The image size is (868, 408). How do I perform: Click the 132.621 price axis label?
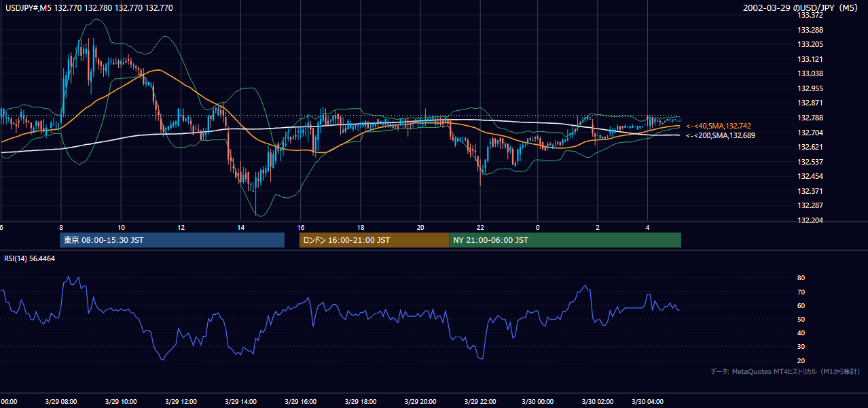click(x=810, y=148)
